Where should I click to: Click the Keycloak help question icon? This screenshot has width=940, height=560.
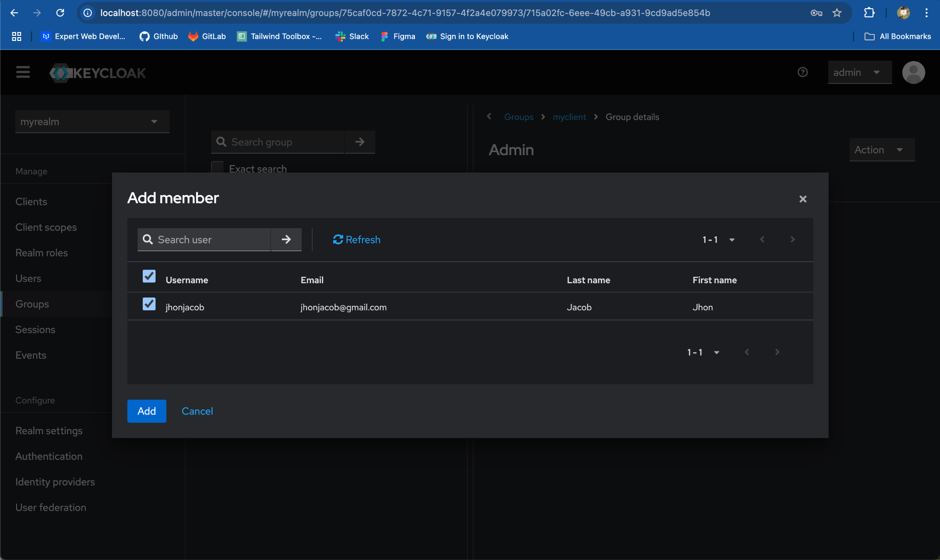pos(802,72)
